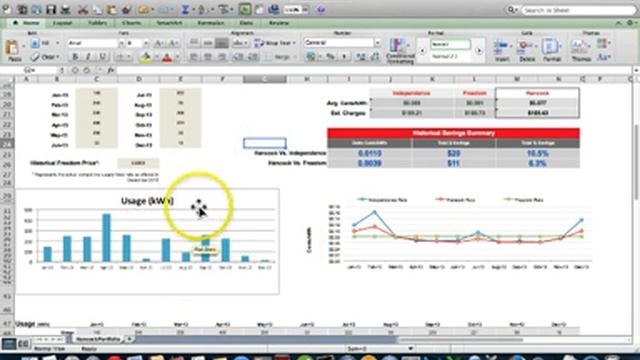Click the increase font size icon
The width and height of the screenshot is (640, 360).
click(159, 43)
